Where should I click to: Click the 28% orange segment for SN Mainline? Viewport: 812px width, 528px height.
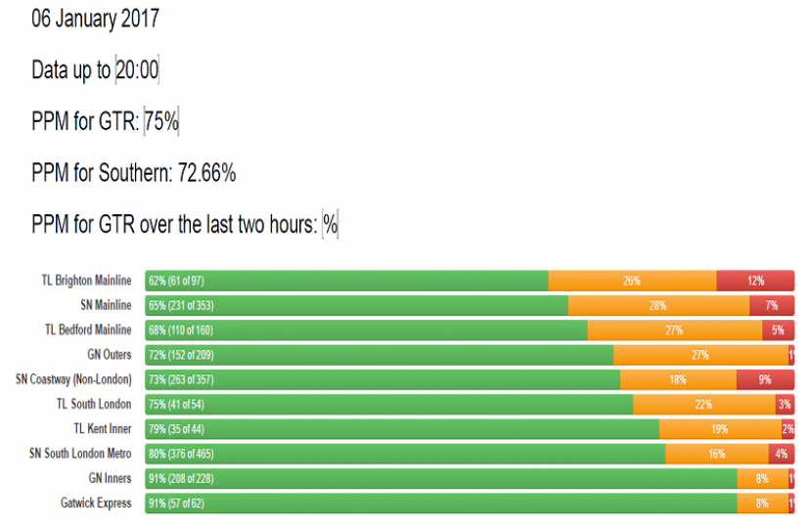coord(658,306)
